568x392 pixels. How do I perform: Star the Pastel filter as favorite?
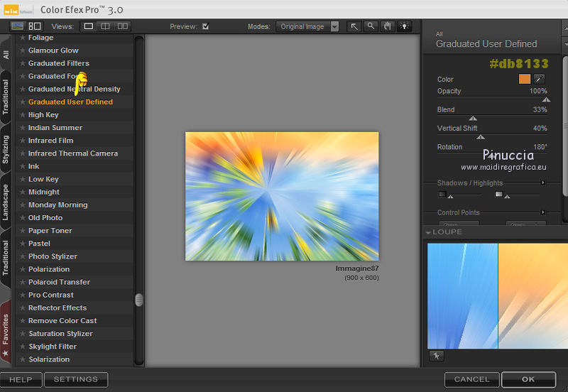coord(23,244)
